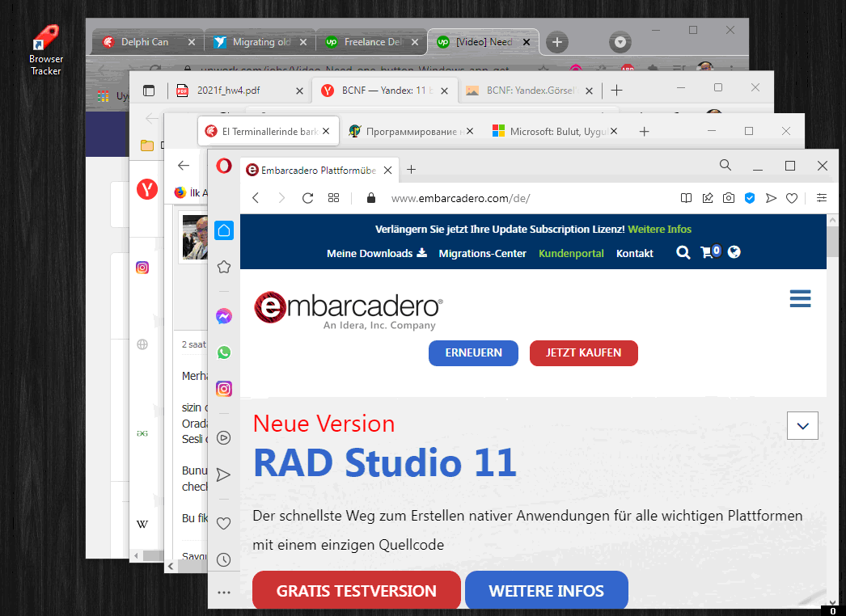Screen dimensions: 846x616
Task: Click the snapshot camera icon in Opera
Action: [729, 198]
